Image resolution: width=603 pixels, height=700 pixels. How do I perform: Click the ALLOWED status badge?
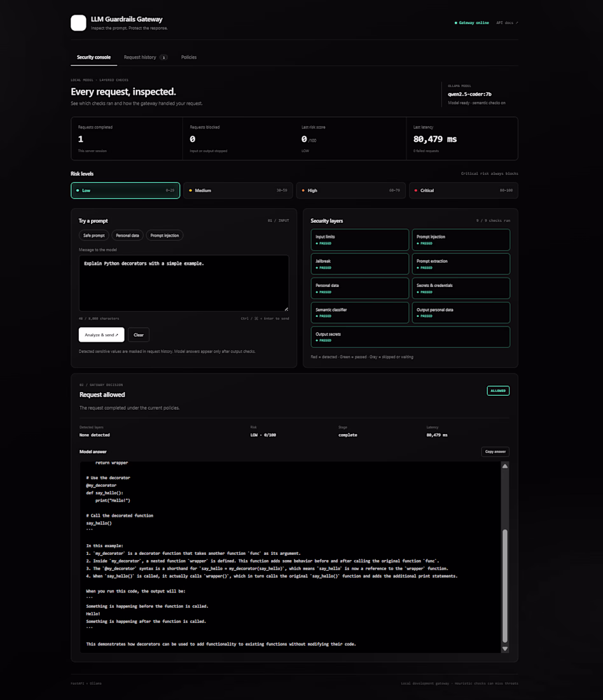(x=498, y=391)
